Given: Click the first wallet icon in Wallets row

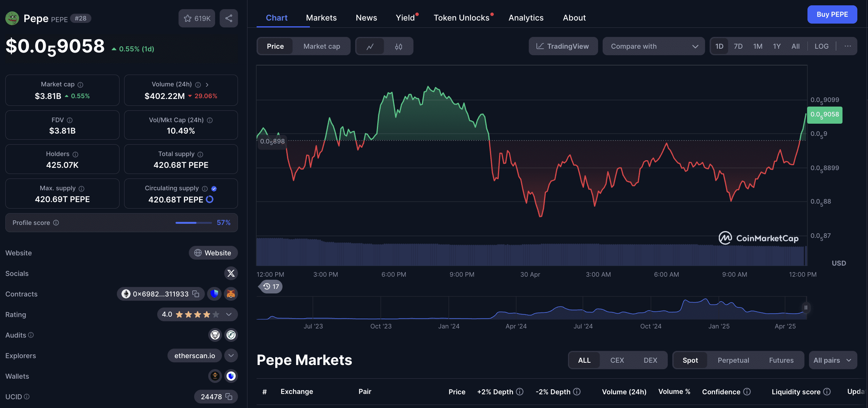Looking at the screenshot, I should [215, 376].
